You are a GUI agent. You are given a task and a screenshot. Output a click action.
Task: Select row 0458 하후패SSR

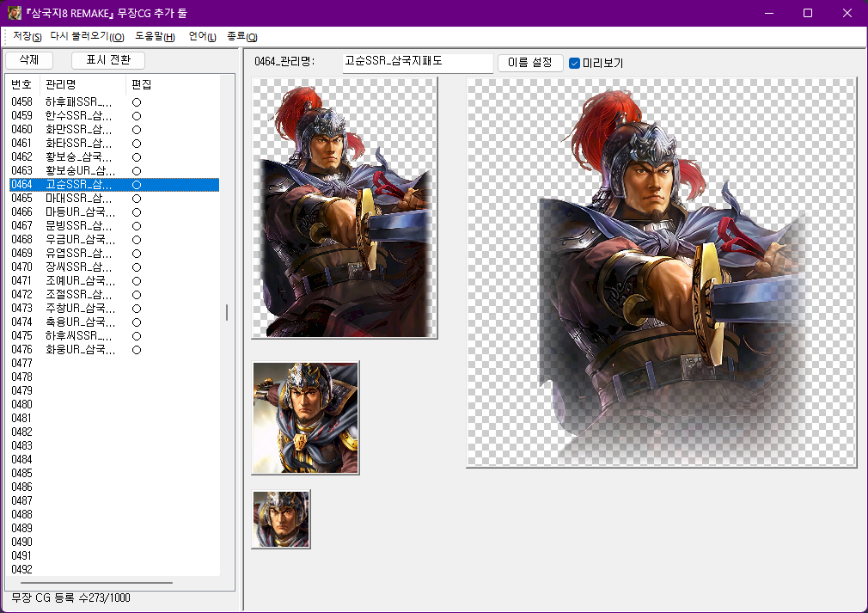114,102
